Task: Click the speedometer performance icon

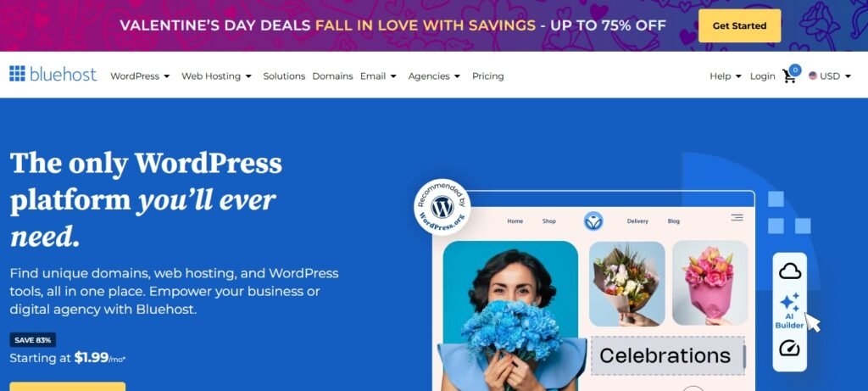Action: (789, 349)
